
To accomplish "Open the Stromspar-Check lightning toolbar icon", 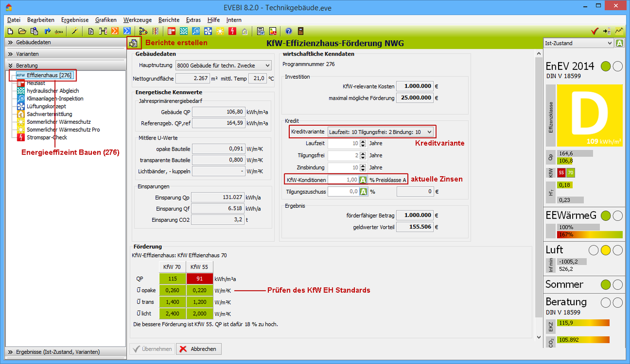I will [232, 31].
